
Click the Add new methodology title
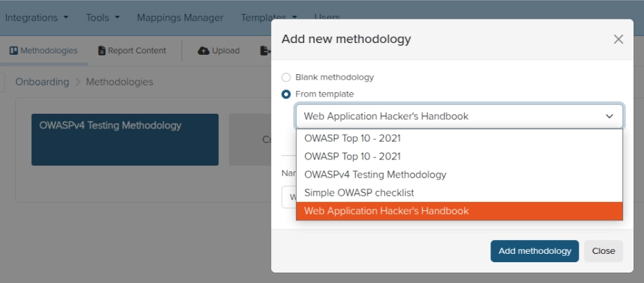click(x=346, y=39)
